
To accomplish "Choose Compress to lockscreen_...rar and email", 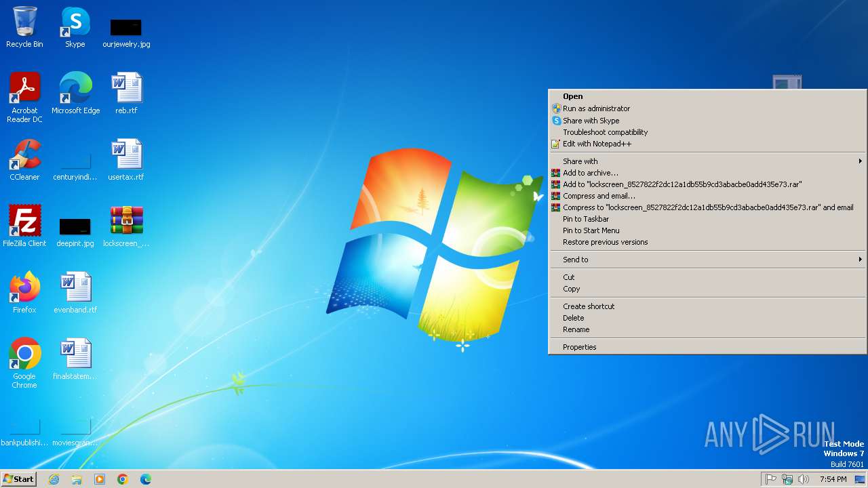I will pyautogui.click(x=707, y=207).
